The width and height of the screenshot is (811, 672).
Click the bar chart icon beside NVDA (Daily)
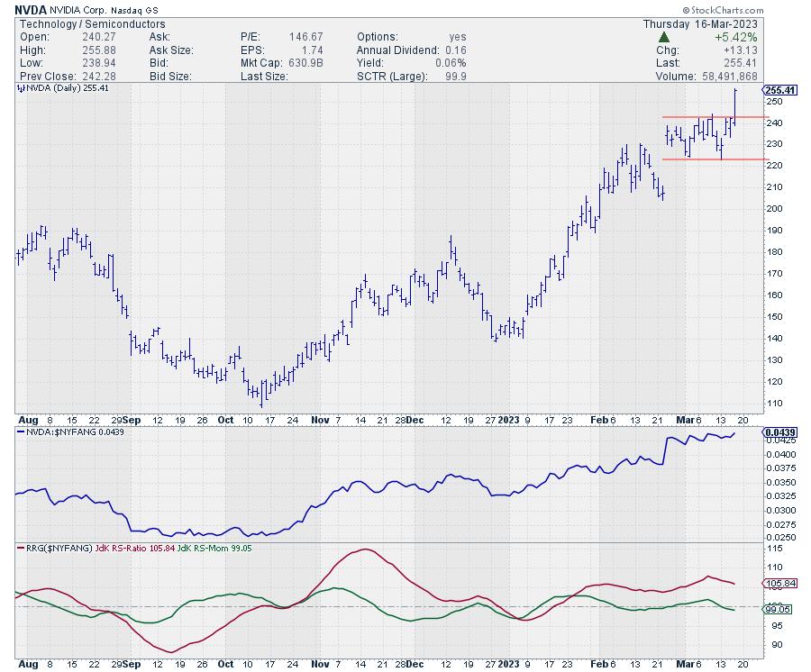pyautogui.click(x=21, y=88)
